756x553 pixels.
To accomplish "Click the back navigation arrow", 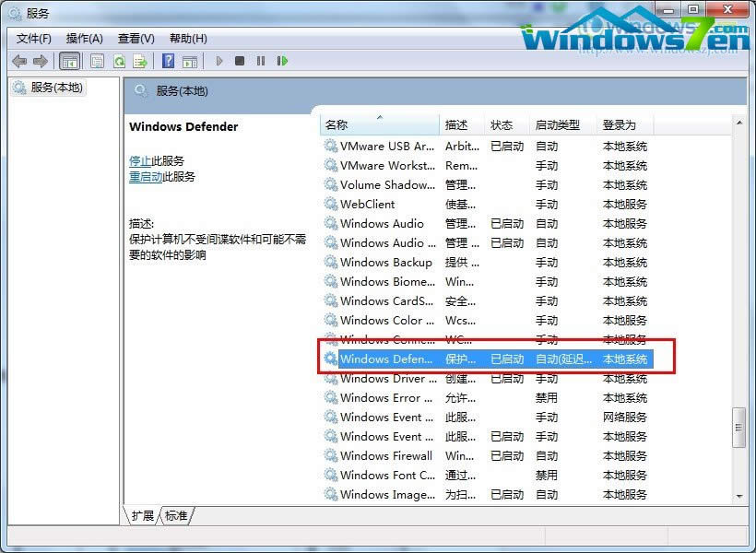I will click(x=20, y=61).
